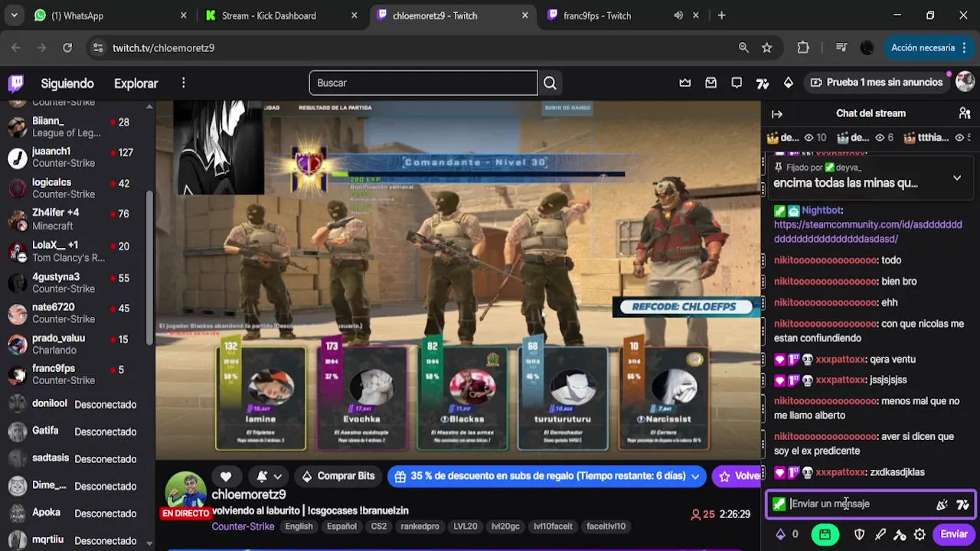Toggle the notification bell for chloemoretz9
This screenshot has width=980, height=551.
[269, 476]
